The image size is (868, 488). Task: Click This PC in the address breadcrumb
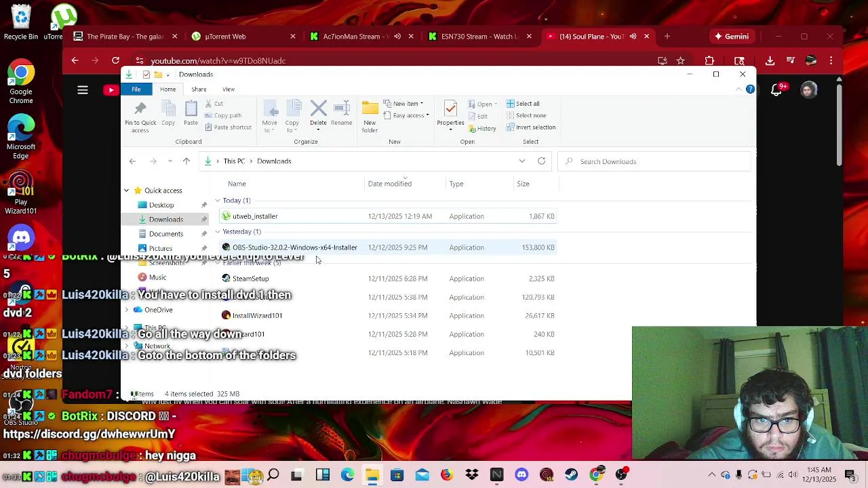234,161
